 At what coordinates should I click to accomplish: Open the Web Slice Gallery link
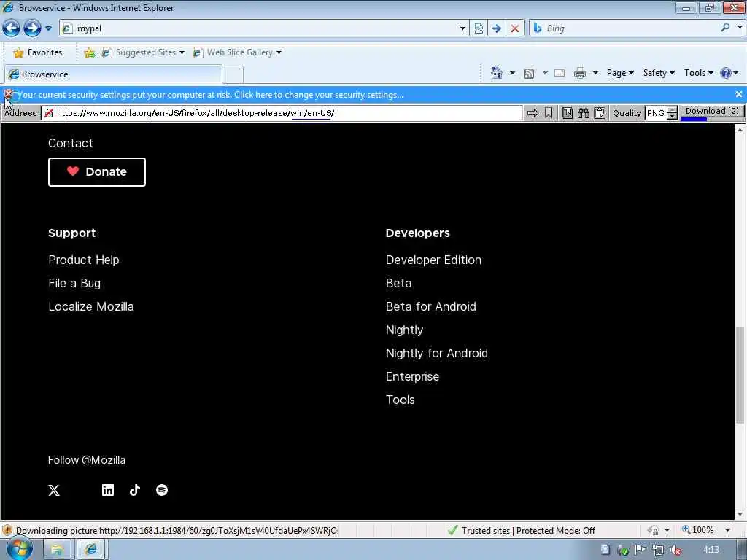[237, 52]
